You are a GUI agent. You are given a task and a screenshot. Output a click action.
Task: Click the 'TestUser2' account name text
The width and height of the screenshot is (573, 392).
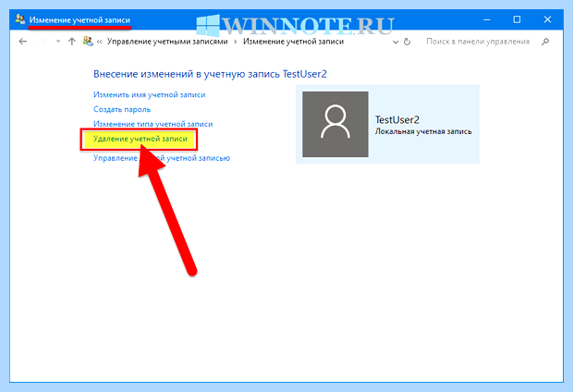click(x=397, y=119)
